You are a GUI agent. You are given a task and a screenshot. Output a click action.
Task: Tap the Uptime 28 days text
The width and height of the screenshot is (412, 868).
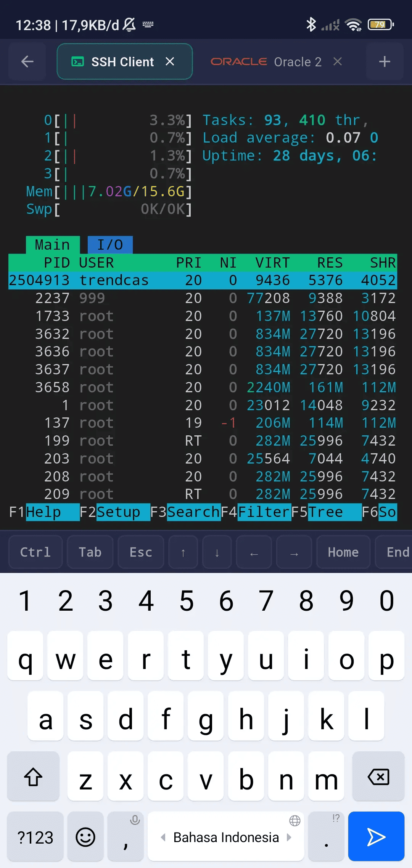pyautogui.click(x=290, y=156)
